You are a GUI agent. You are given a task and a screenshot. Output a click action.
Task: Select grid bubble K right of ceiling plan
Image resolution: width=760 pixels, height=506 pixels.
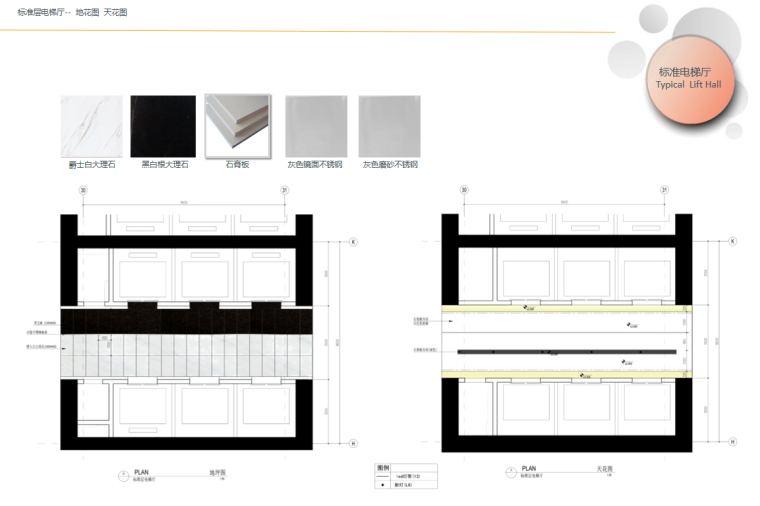pos(732,242)
